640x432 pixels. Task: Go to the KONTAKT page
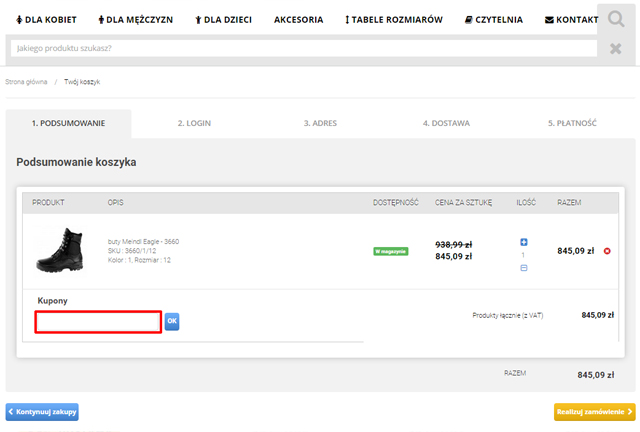click(571, 20)
